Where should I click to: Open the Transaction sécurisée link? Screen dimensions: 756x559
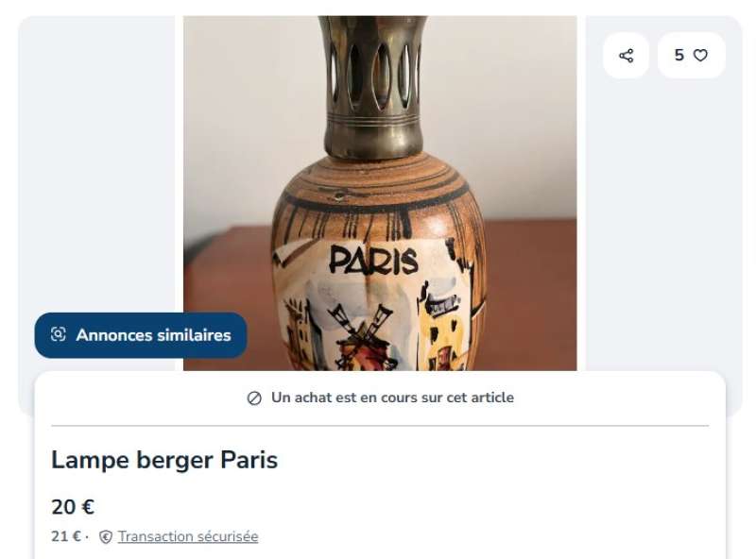click(188, 536)
